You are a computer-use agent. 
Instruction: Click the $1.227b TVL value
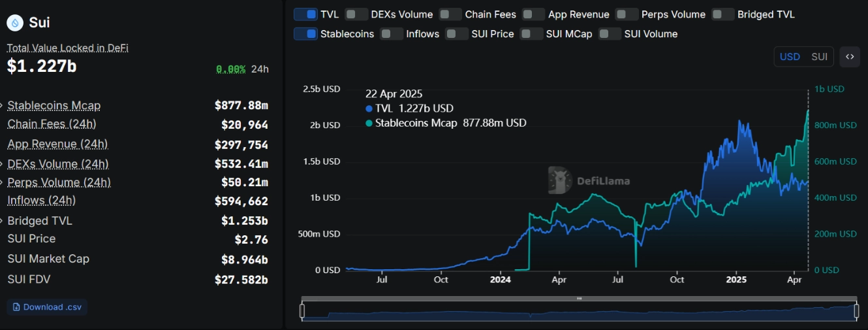click(42, 66)
